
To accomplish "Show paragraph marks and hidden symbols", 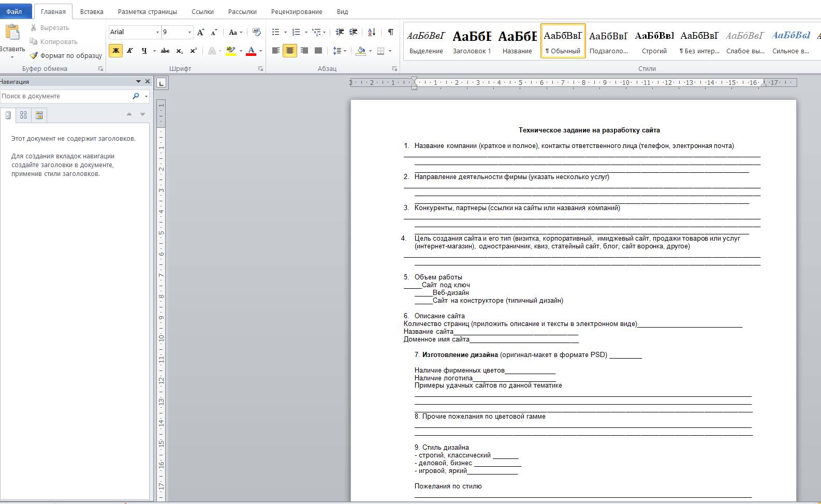I will tap(390, 32).
